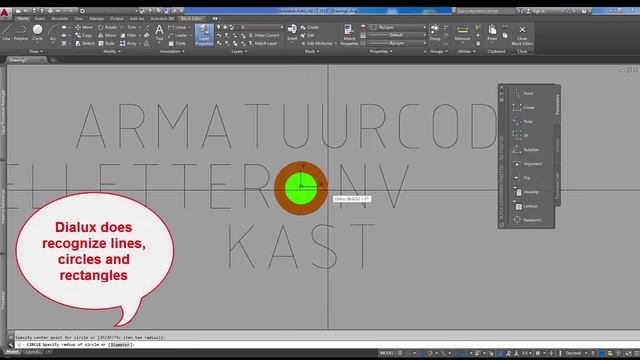Expand the Draw panel dropdown
640x360 pixels.
(36, 51)
